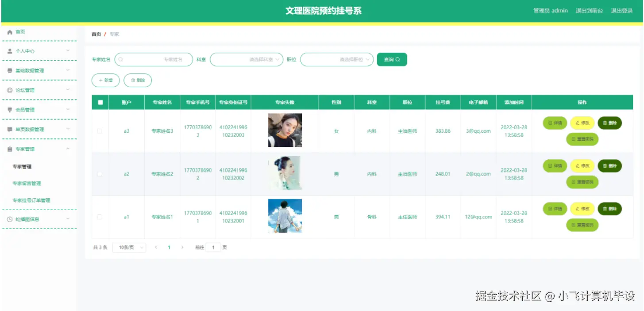
Task: Expand the 轮播图信息 menu chevron
Action: coord(68,219)
